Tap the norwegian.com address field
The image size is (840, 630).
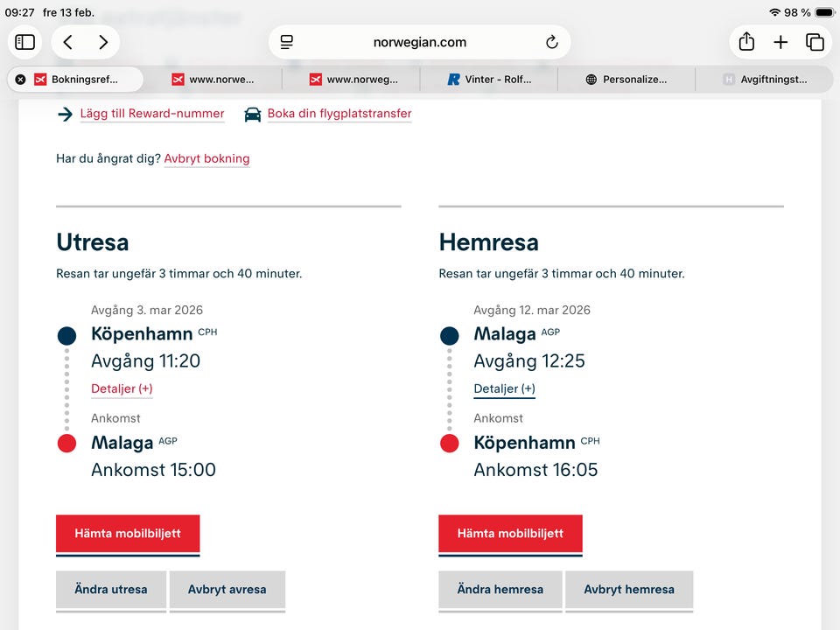click(x=420, y=42)
